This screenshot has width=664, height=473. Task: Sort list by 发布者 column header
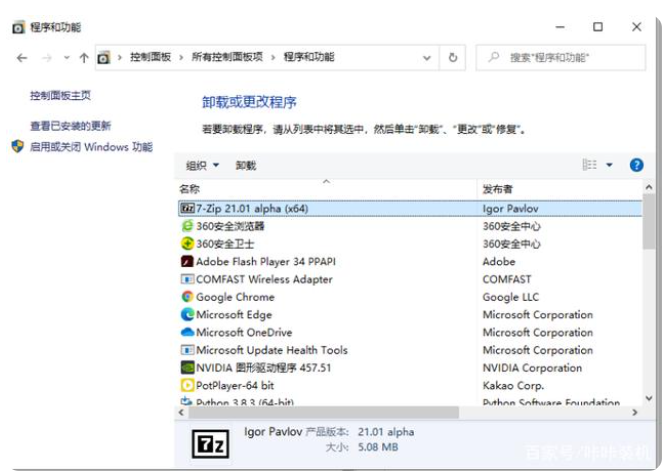[x=498, y=188]
